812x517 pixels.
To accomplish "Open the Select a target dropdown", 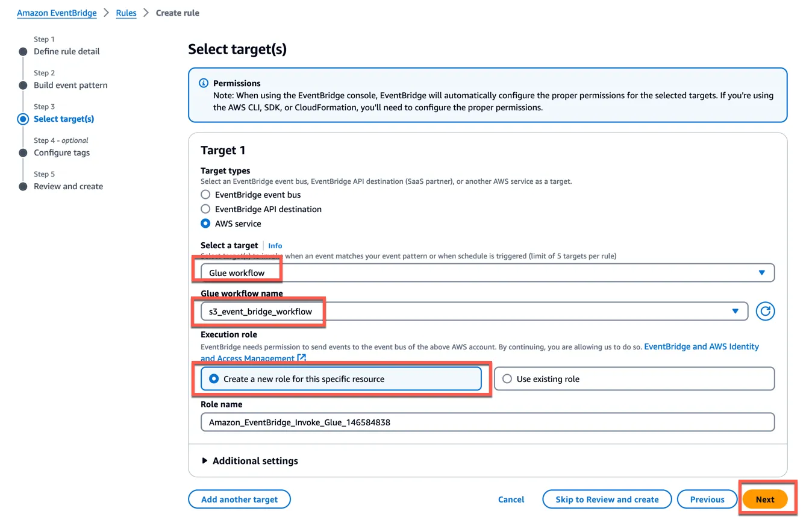I will (x=487, y=273).
